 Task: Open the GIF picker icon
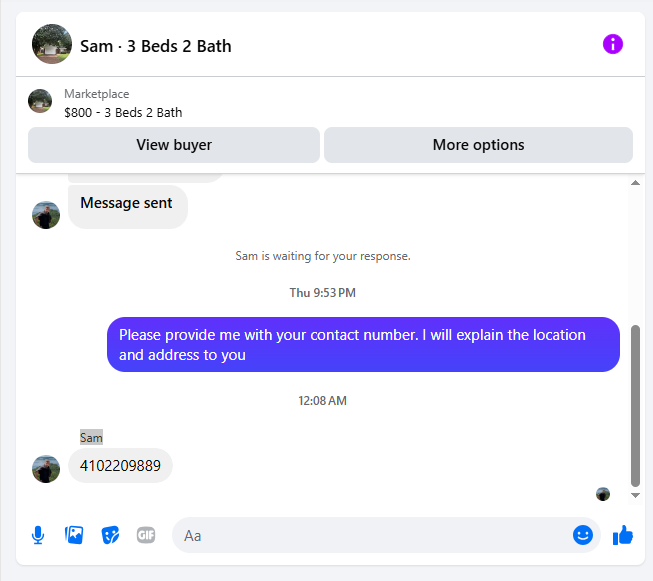pyautogui.click(x=146, y=535)
